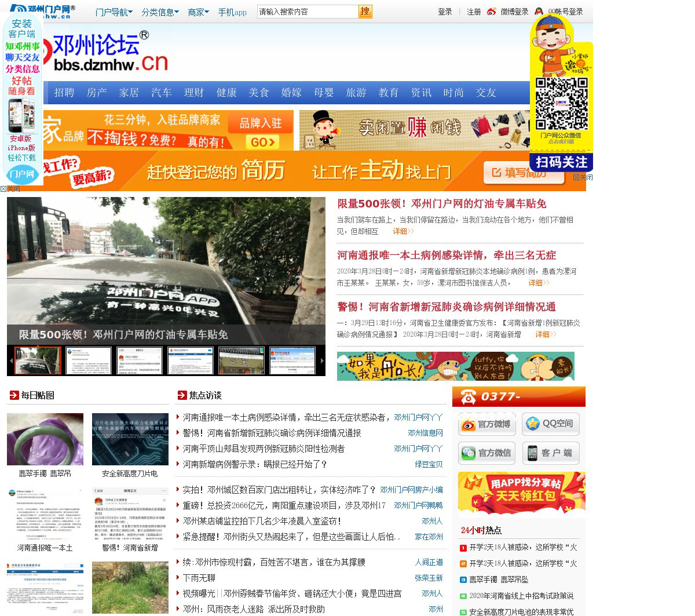Open headline 限量500张领 灯油专属车贴免
This screenshot has width=695, height=616.
[x=442, y=204]
